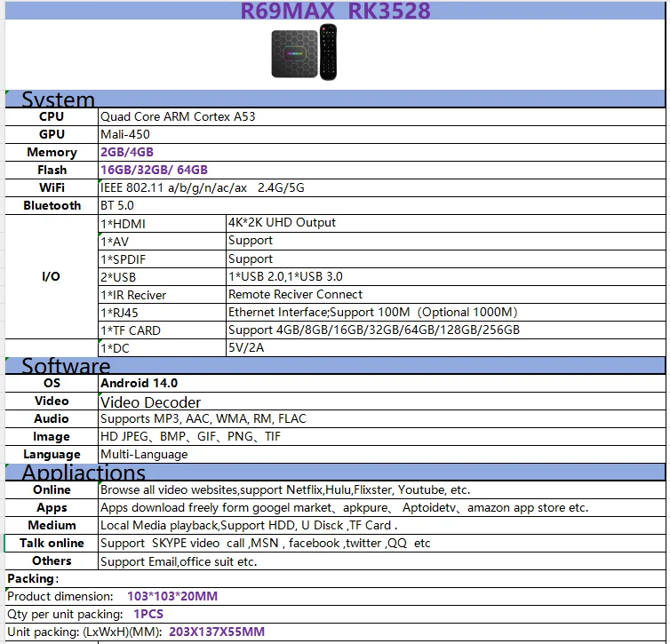670x644 pixels.
Task: Select the 'Ethernet Interface;Support 100M' cell
Action: pos(446,313)
